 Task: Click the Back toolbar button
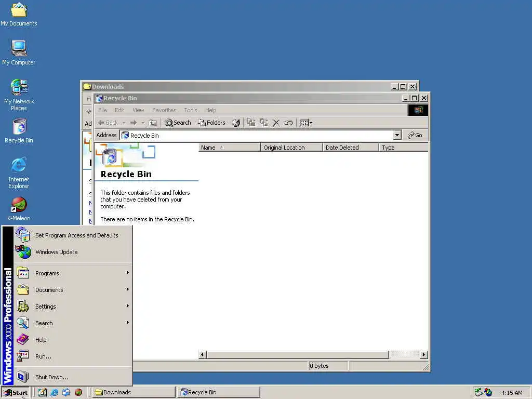pos(108,123)
